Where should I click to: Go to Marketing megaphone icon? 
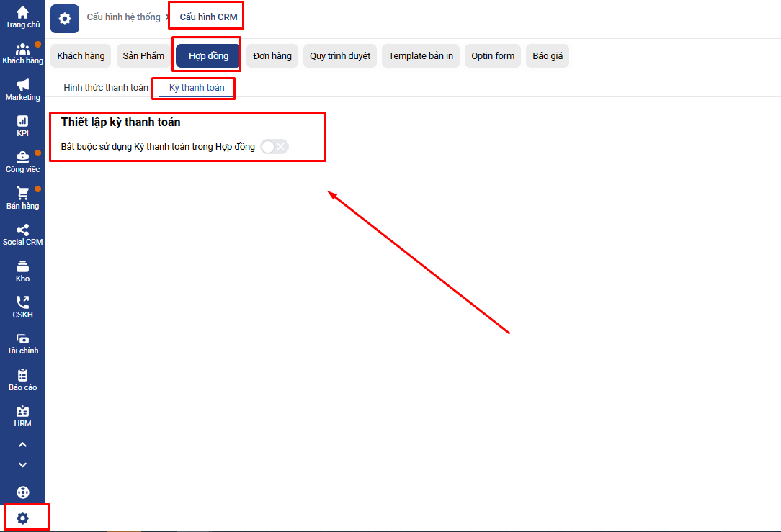click(22, 89)
